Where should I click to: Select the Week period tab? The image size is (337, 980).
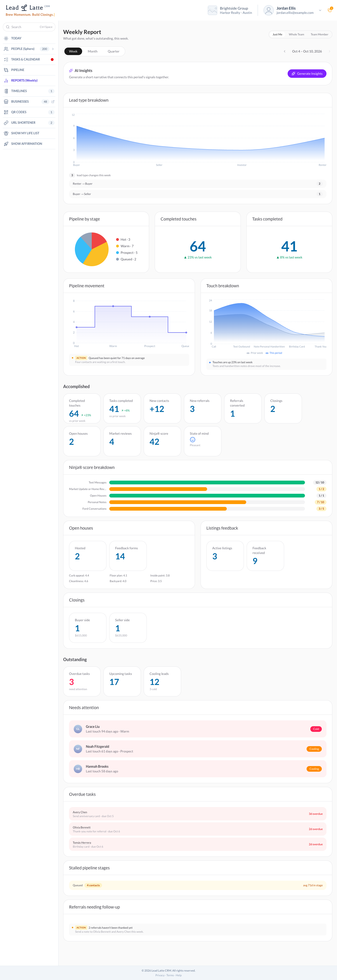tap(73, 51)
